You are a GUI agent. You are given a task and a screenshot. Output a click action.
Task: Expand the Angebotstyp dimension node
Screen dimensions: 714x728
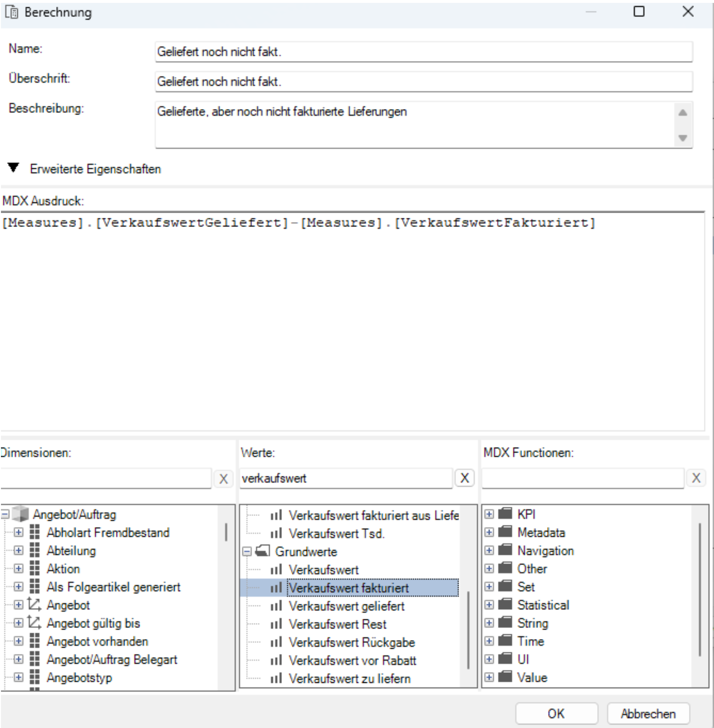18,678
